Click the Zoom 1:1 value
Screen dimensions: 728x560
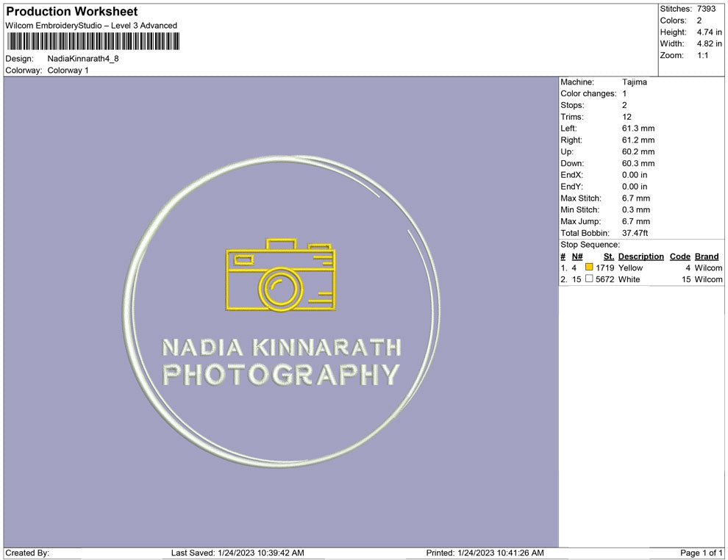click(x=702, y=56)
